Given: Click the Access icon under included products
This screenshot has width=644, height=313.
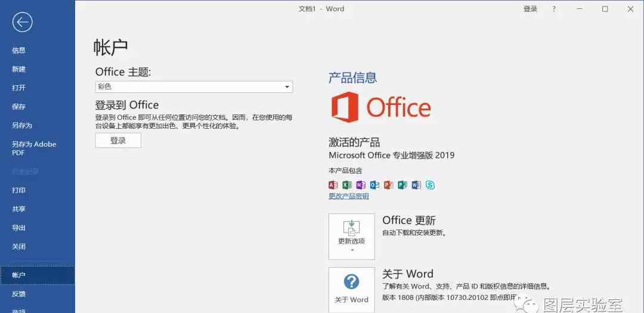Looking at the screenshot, I should pyautogui.click(x=333, y=185).
